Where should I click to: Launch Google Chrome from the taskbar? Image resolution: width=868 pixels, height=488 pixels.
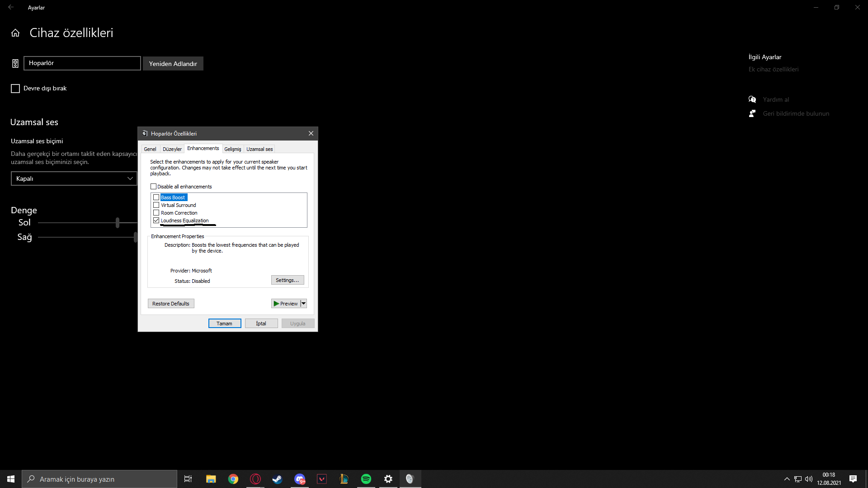click(233, 479)
